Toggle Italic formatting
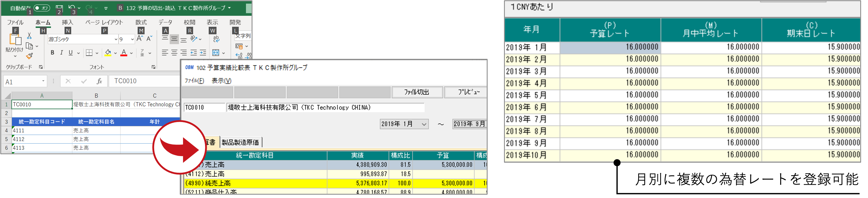This screenshot has width=868, height=198. pos(61,53)
